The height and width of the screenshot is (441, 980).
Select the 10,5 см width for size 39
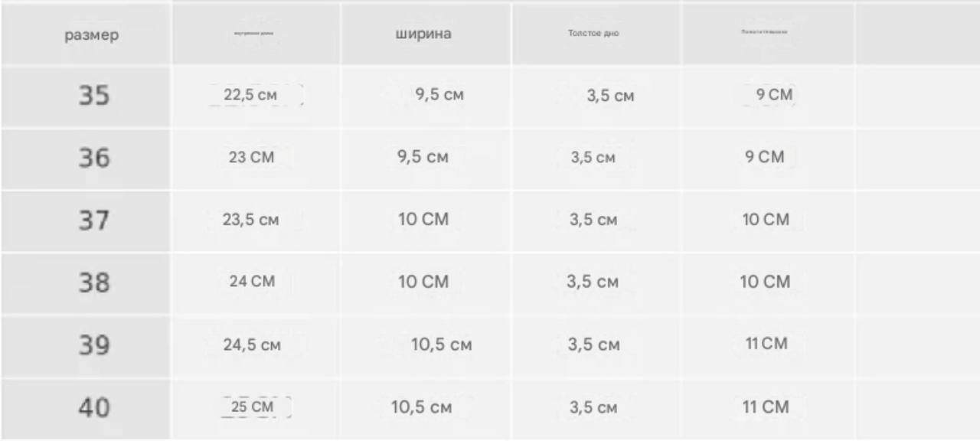click(x=442, y=345)
